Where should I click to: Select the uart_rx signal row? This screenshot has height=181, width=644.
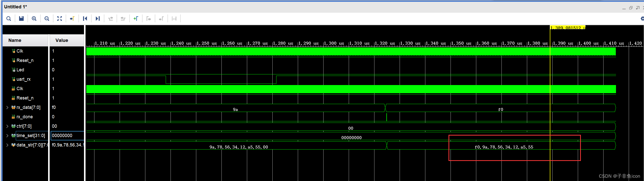coord(23,79)
